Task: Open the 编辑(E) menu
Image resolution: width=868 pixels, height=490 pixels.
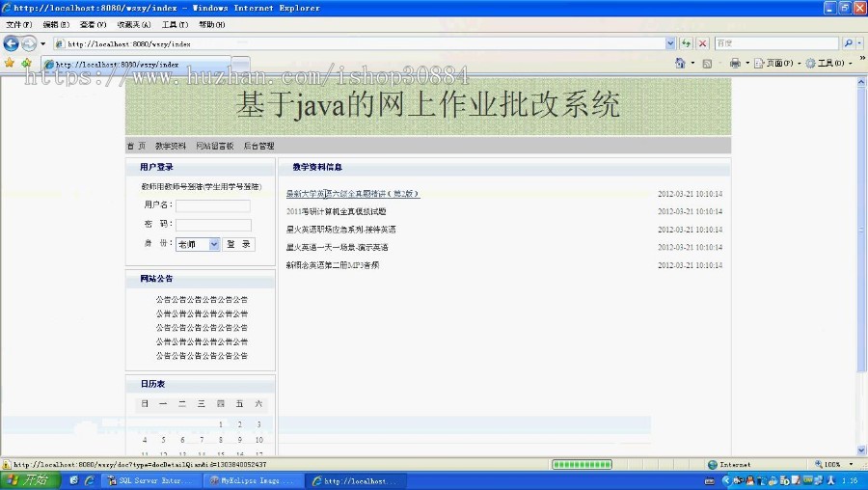Action: pos(56,24)
